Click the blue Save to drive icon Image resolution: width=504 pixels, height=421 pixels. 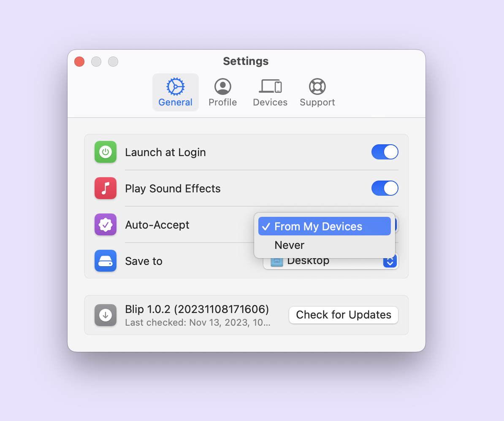coord(105,261)
